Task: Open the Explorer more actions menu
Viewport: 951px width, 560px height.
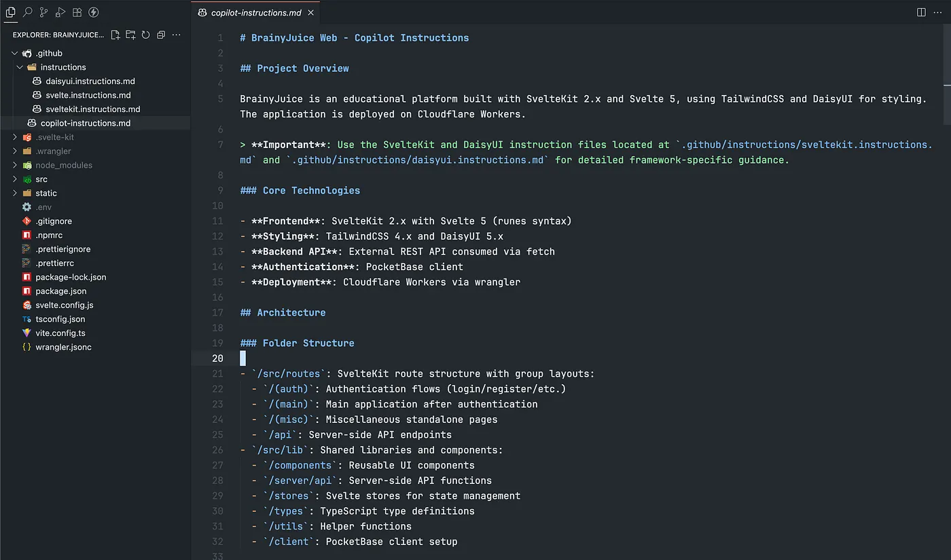Action: click(177, 35)
